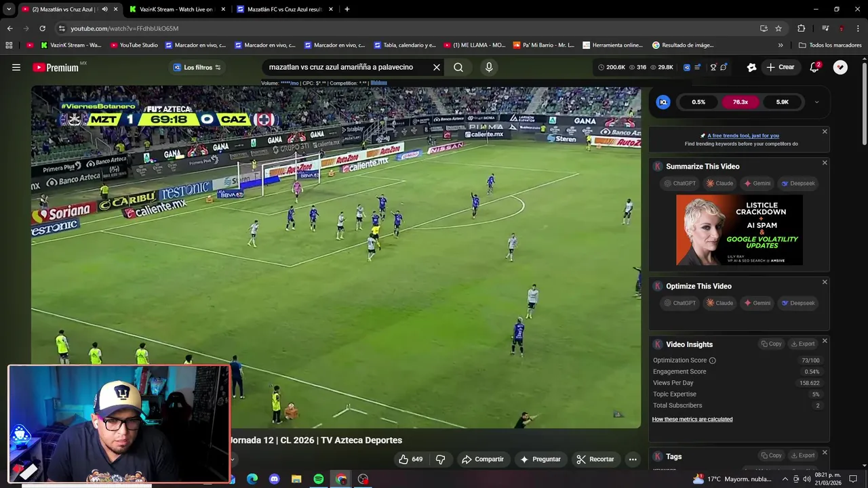Open a new browser tab

347,9
